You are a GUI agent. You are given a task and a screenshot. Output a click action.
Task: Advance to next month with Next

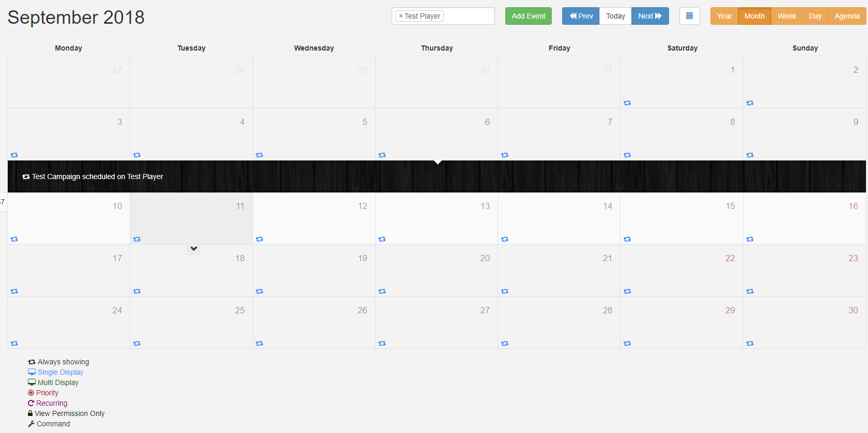[649, 16]
